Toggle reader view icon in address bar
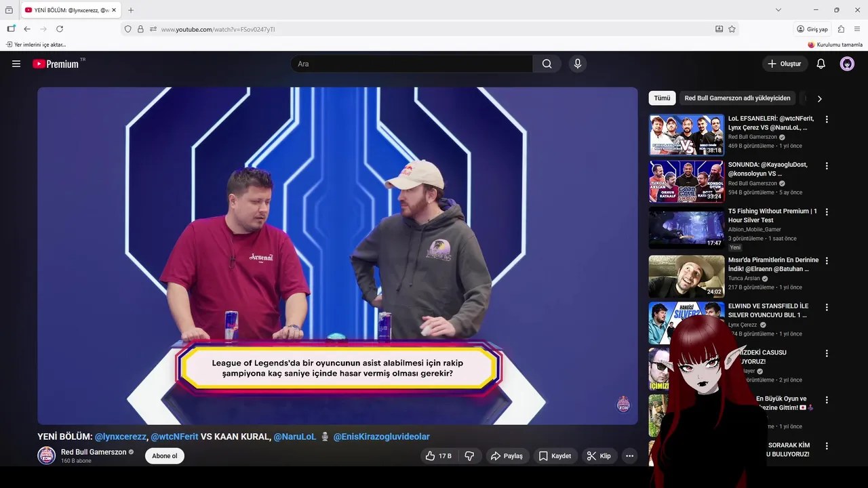The height and width of the screenshot is (488, 868). [x=719, y=29]
